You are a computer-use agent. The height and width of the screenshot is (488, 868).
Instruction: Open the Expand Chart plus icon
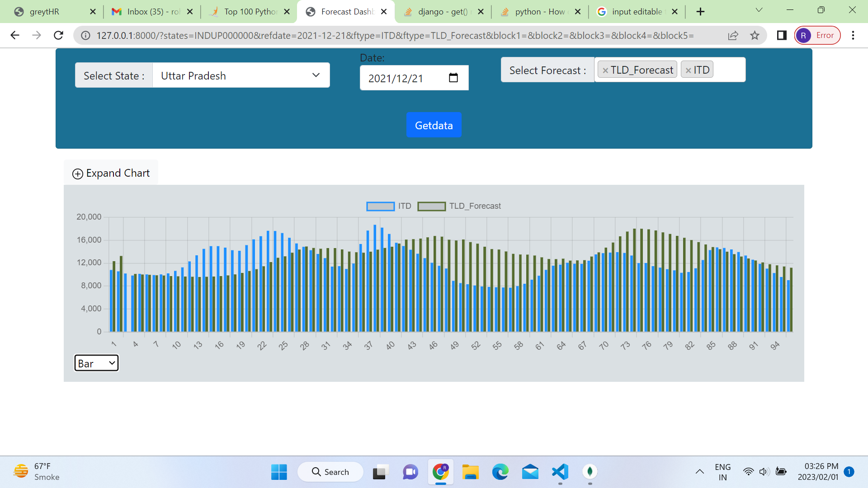[x=77, y=174]
